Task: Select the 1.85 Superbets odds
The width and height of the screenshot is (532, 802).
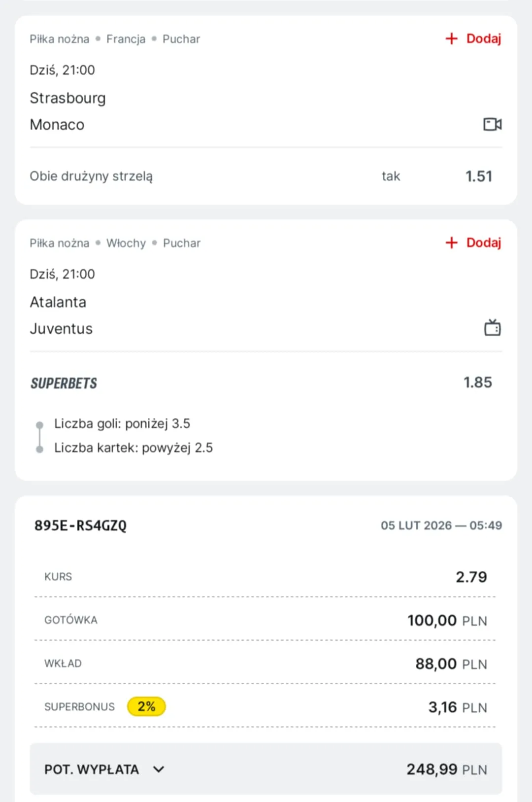Action: (x=477, y=383)
